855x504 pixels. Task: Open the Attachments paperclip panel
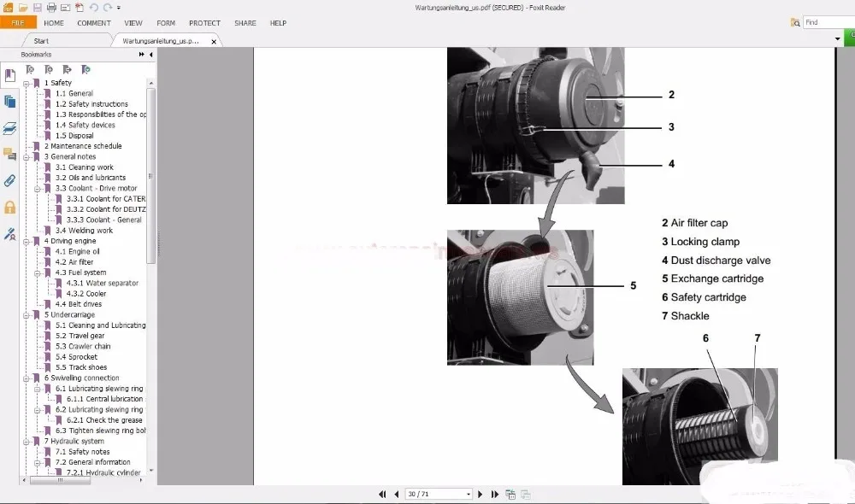point(10,180)
